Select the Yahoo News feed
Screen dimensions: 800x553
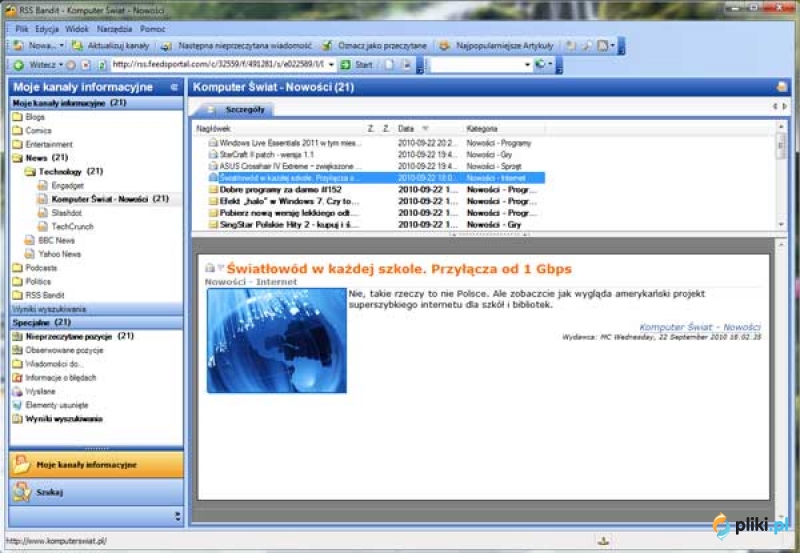coord(53,254)
